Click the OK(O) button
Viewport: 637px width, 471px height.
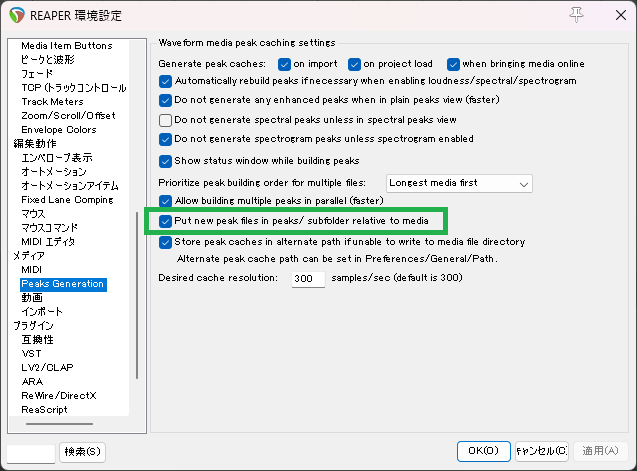point(483,451)
